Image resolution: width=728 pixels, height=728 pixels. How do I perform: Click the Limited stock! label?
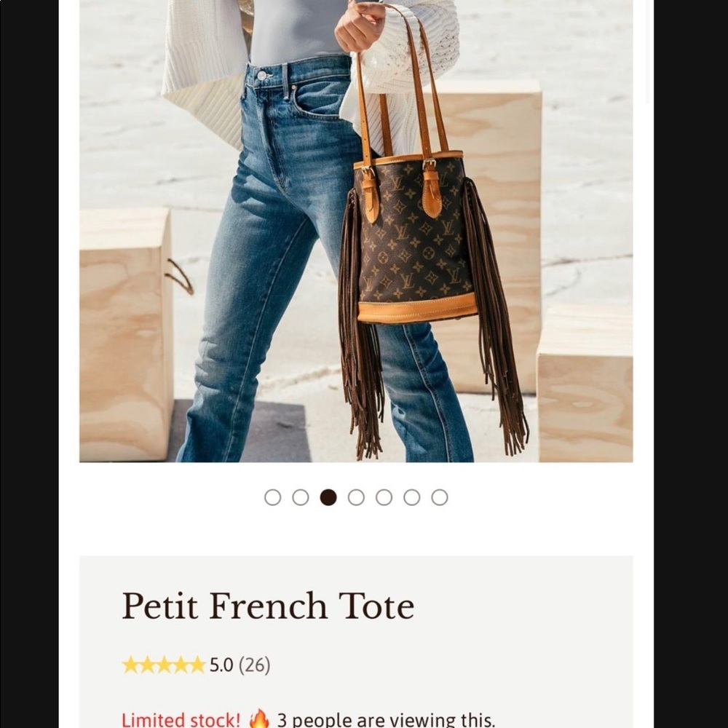181,720
